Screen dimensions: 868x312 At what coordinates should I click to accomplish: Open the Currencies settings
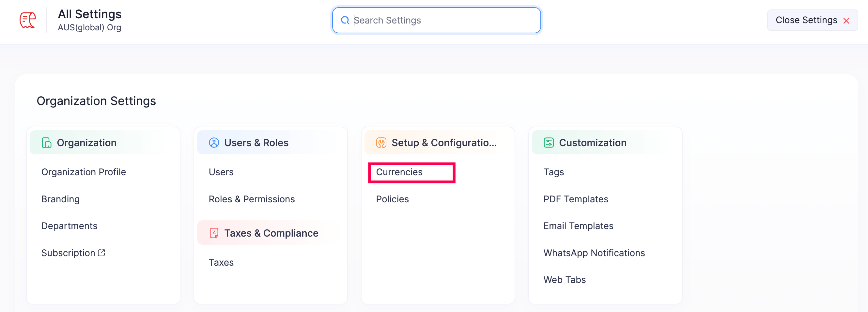click(399, 172)
